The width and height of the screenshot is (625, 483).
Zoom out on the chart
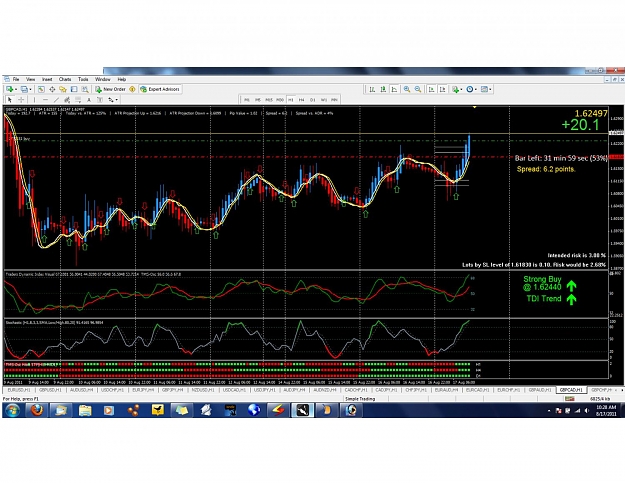(x=418, y=89)
